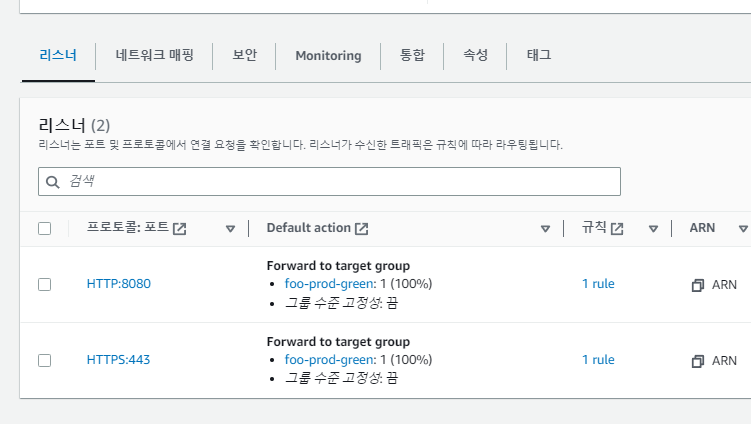Screen dimensions: 751x424
Task: Open the HTTP:8080 listener link
Action: (x=118, y=284)
